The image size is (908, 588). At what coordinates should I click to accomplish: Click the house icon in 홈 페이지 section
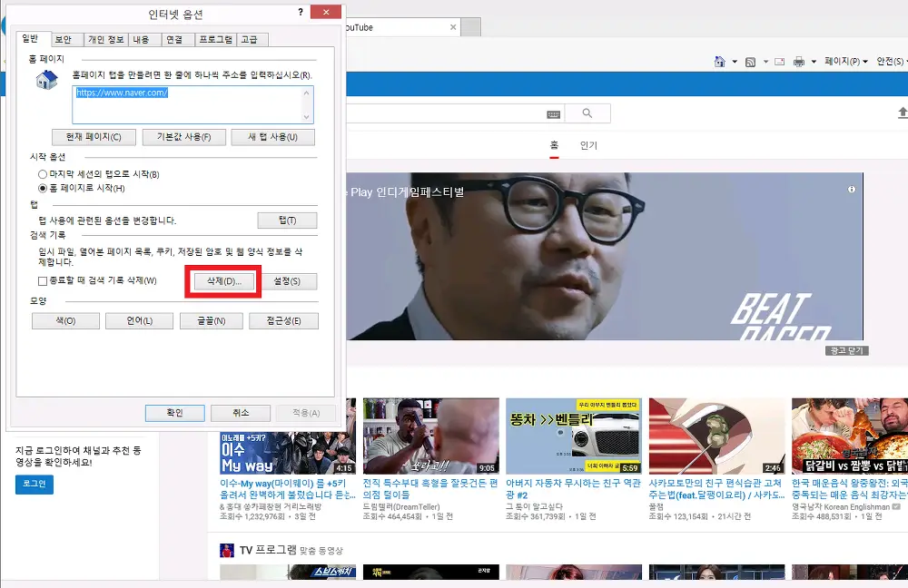point(47,80)
